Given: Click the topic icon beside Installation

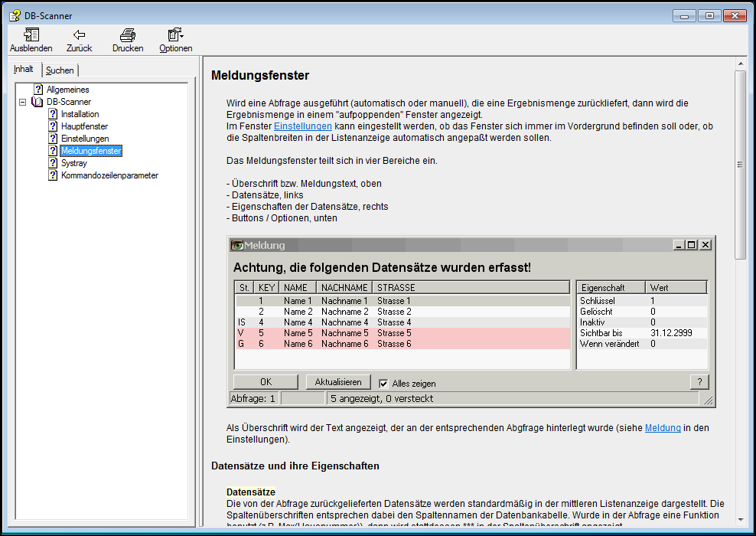Looking at the screenshot, I should point(53,114).
